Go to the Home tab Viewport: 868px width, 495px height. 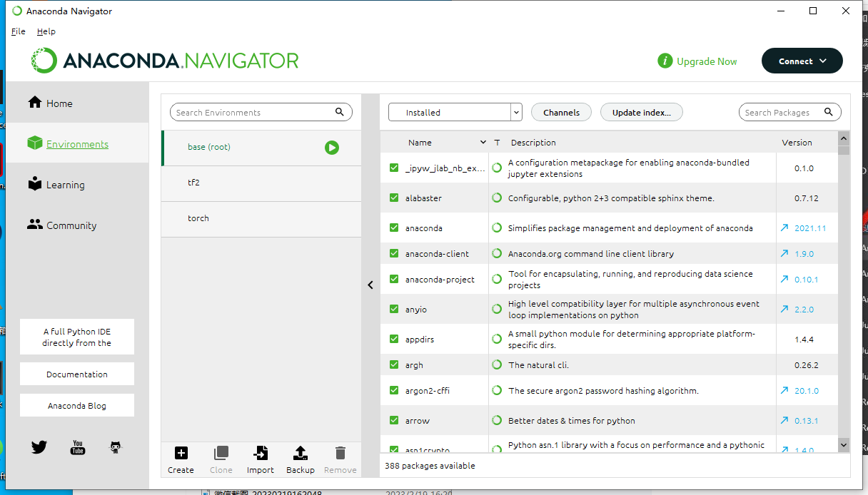pyautogui.click(x=78, y=103)
